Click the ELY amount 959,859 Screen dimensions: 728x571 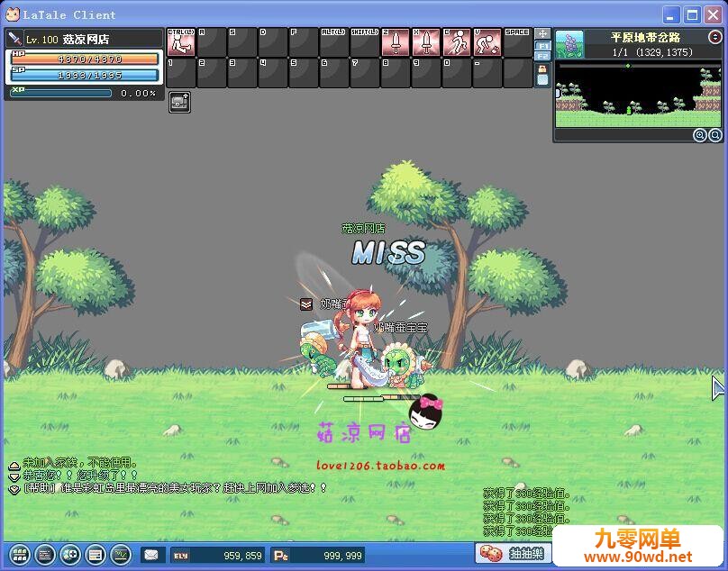point(243,556)
